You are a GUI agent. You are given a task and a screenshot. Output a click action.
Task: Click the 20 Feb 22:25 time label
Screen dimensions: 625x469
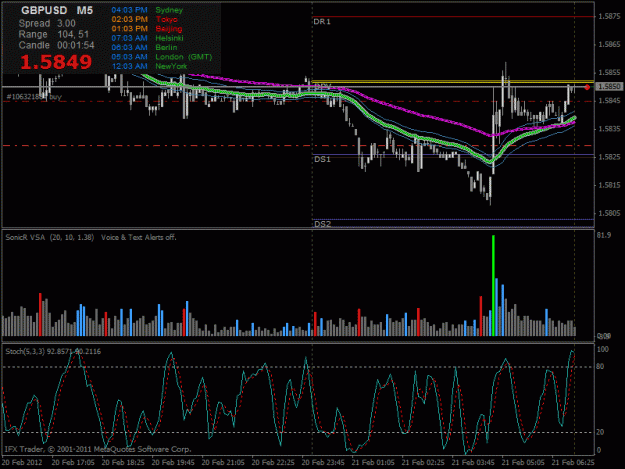point(273,463)
